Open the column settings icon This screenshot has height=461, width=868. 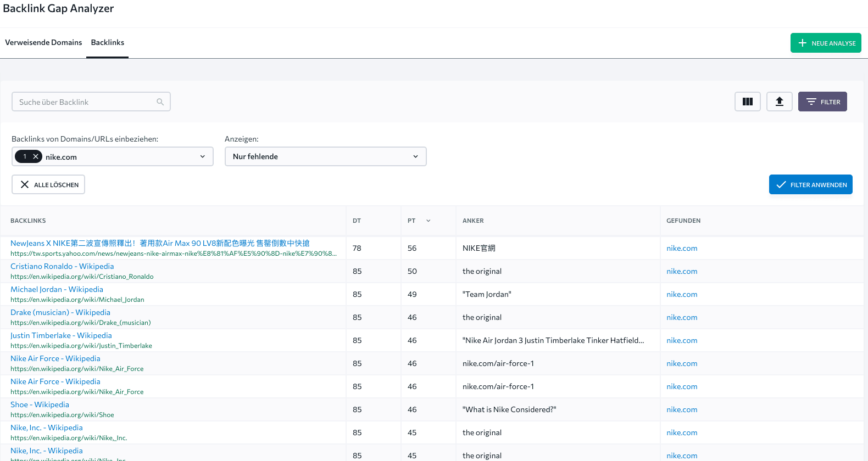(747, 102)
